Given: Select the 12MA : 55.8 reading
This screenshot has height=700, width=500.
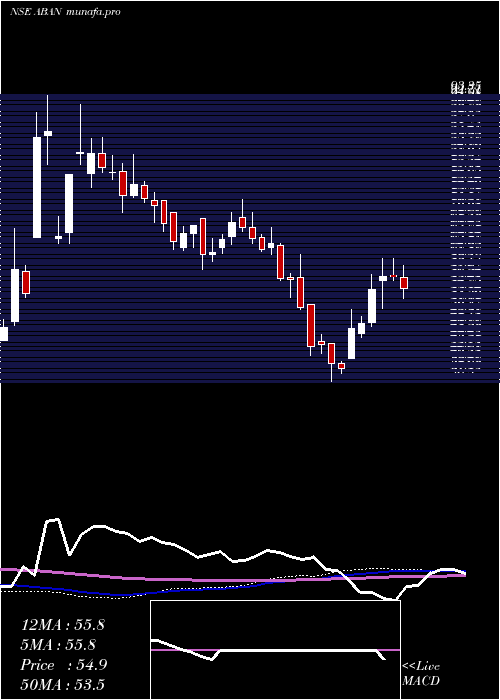Looking at the screenshot, I should [x=62, y=625].
